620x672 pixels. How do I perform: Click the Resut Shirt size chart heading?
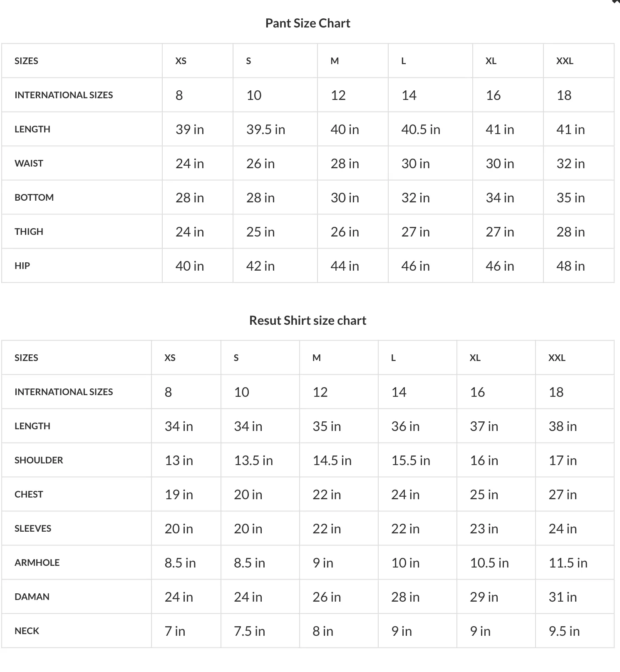click(308, 321)
